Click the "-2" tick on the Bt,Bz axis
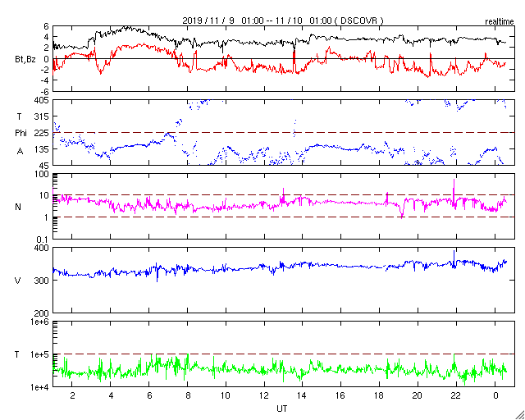This screenshot has height=420, width=525. coord(45,70)
